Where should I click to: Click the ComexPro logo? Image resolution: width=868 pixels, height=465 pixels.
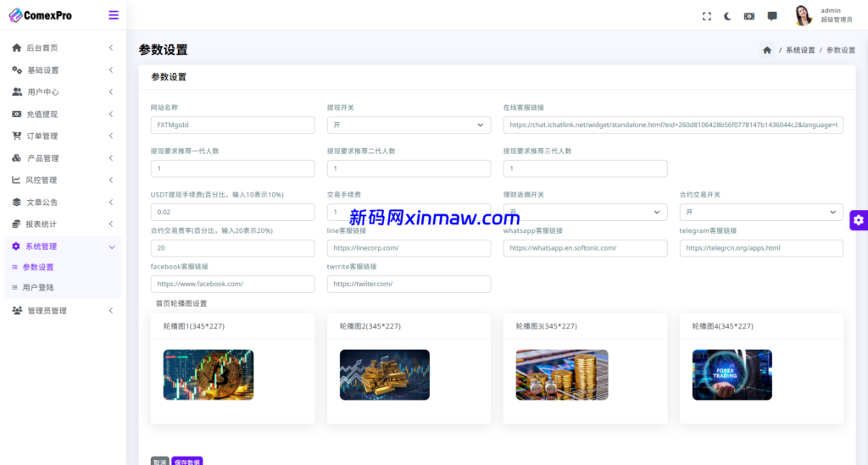41,15
